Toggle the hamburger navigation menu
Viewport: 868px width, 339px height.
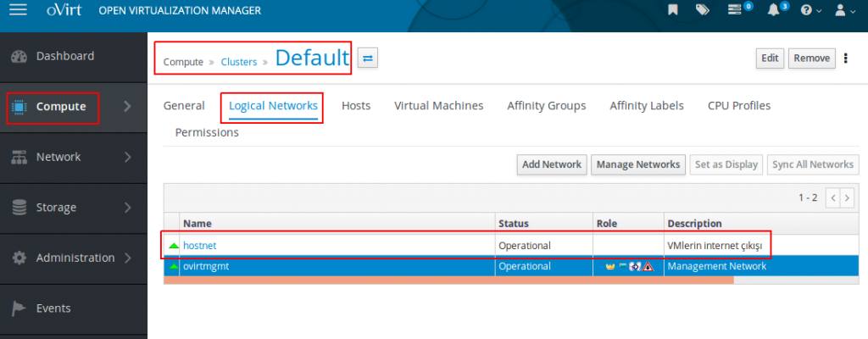pos(18,10)
